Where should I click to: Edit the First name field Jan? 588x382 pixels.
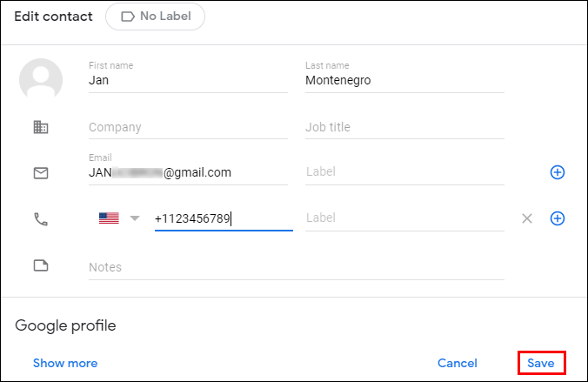pos(187,80)
